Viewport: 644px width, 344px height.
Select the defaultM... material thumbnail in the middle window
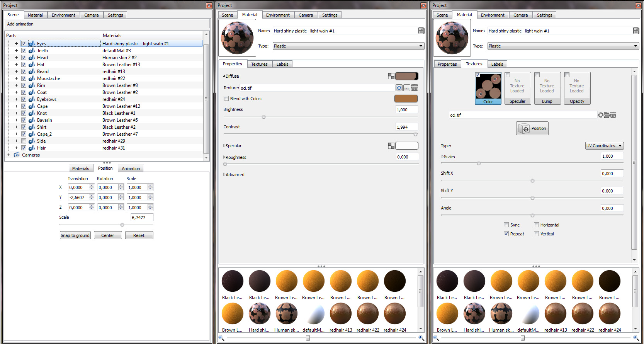(313, 318)
